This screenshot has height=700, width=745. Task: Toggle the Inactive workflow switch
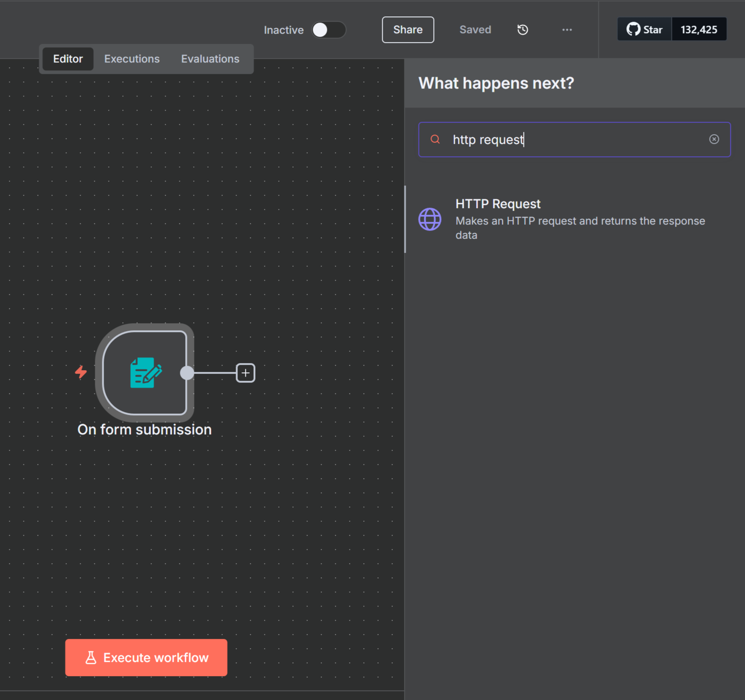(328, 30)
